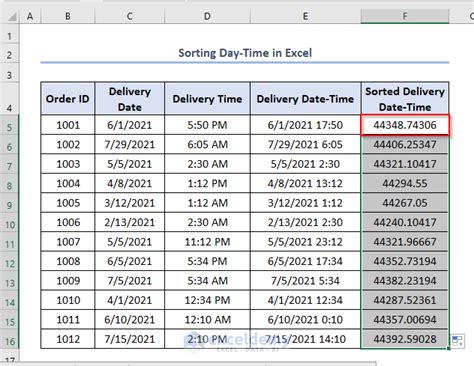Select column C header
This screenshot has height=366, width=474.
[130, 16]
